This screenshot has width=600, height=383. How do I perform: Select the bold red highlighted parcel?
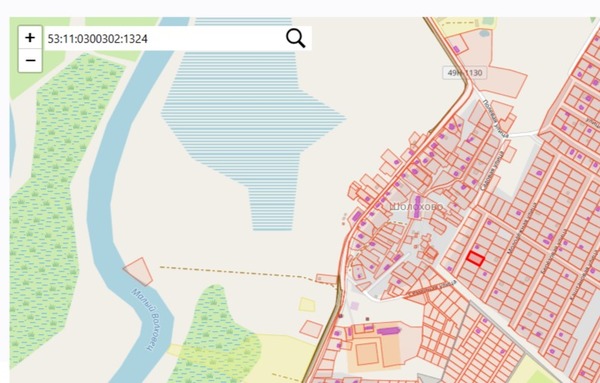(476, 259)
